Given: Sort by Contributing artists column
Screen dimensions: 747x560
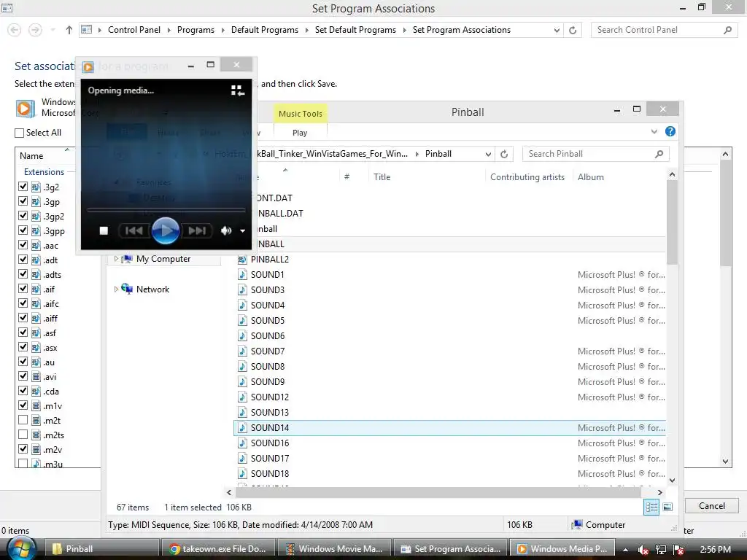Looking at the screenshot, I should point(527,177).
